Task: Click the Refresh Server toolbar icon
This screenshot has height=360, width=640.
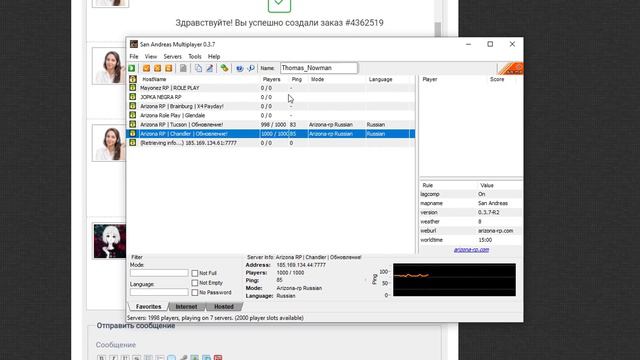Action: (169, 68)
